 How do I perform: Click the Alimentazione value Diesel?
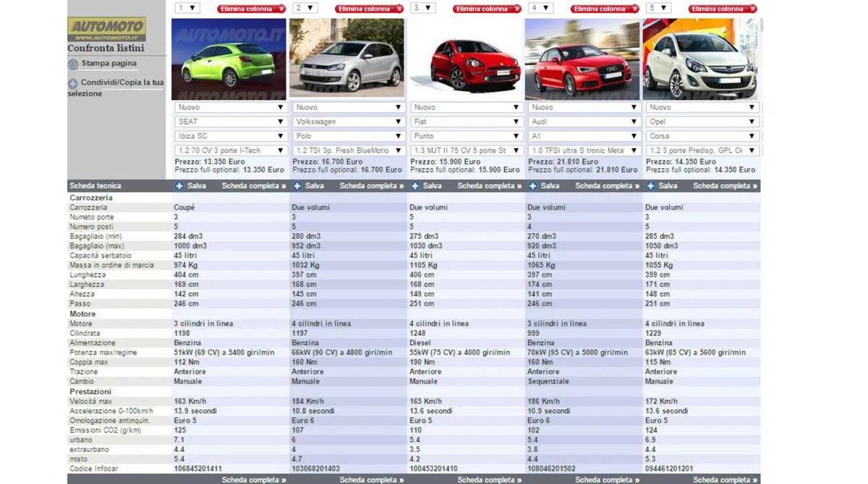(x=420, y=343)
